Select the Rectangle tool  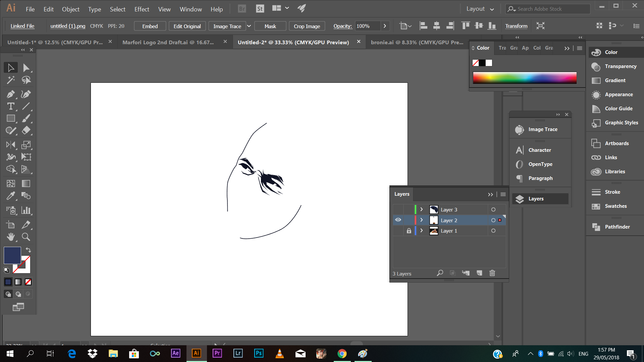pos(11,118)
